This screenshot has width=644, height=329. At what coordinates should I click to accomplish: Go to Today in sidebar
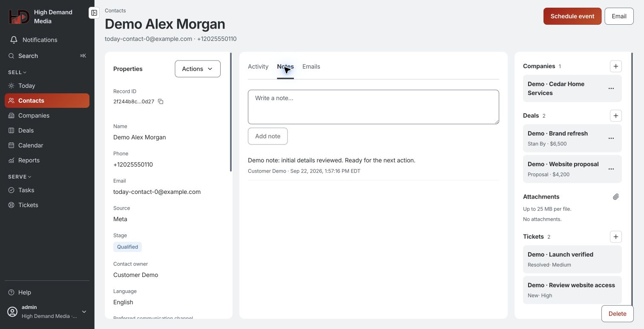tap(47, 86)
